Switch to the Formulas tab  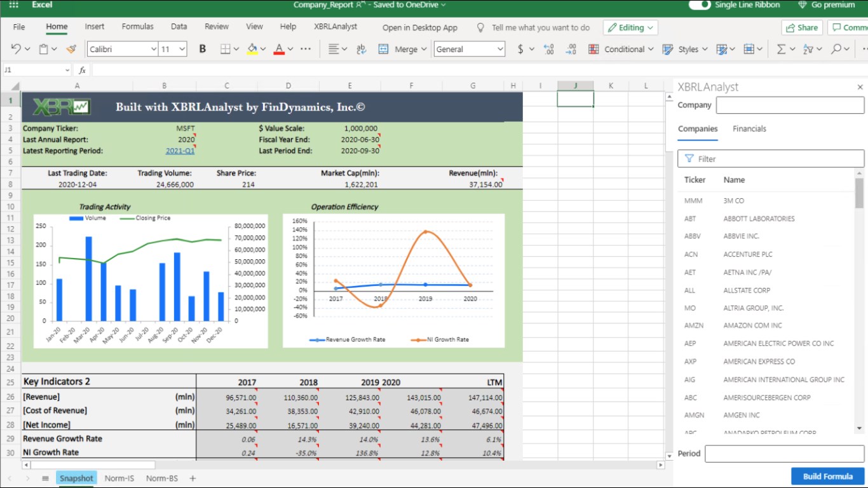tap(138, 27)
